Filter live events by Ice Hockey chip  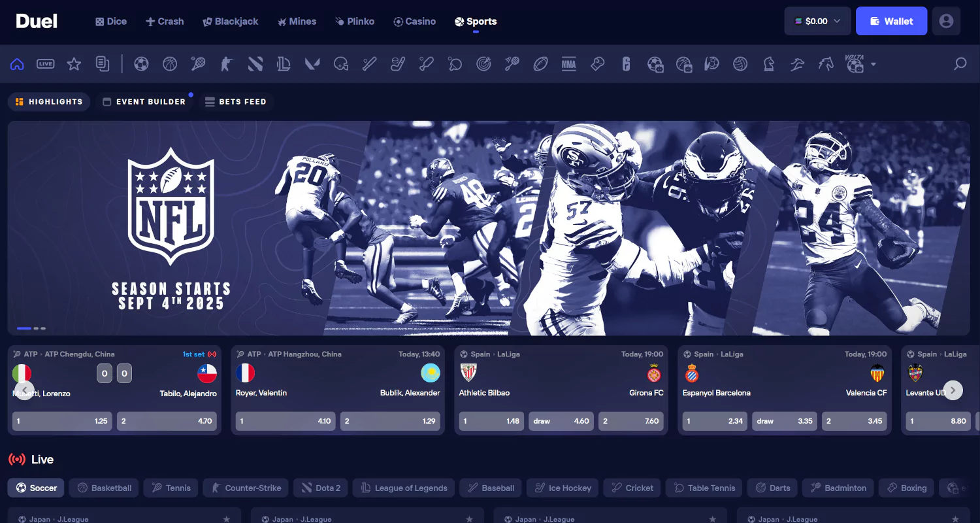pyautogui.click(x=563, y=488)
